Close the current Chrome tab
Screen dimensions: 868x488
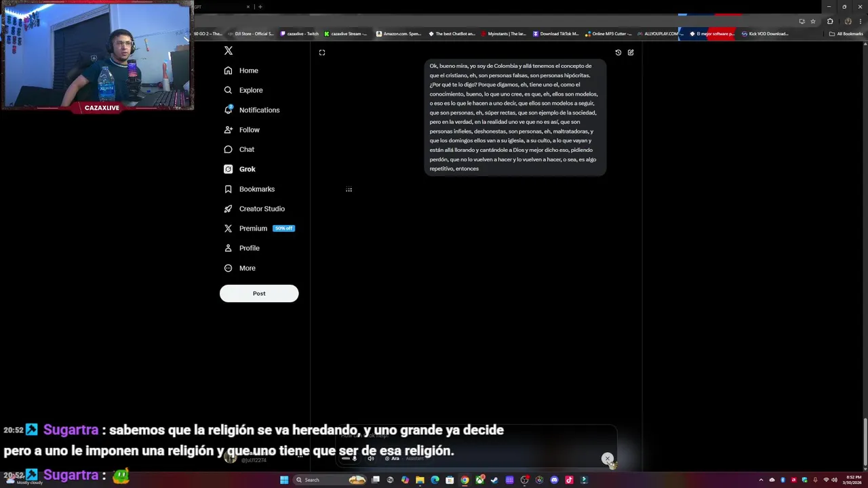click(248, 7)
